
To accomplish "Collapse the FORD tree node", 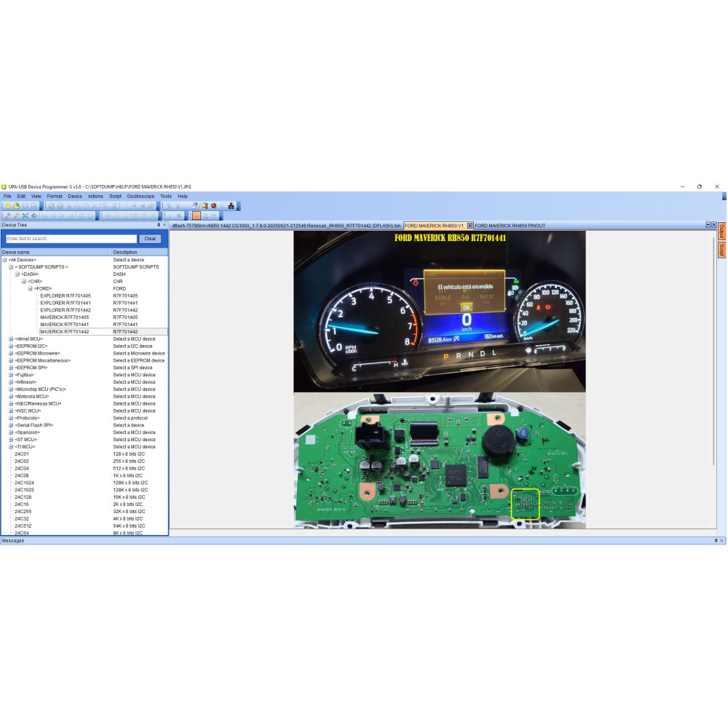I will [x=30, y=289].
